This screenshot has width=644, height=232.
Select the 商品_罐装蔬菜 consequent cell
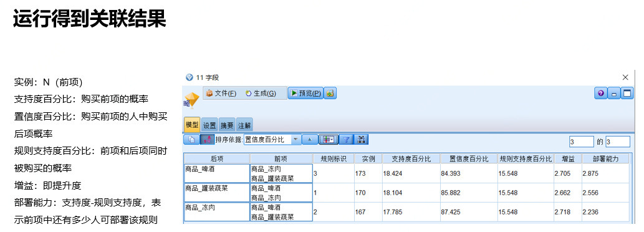point(216,193)
